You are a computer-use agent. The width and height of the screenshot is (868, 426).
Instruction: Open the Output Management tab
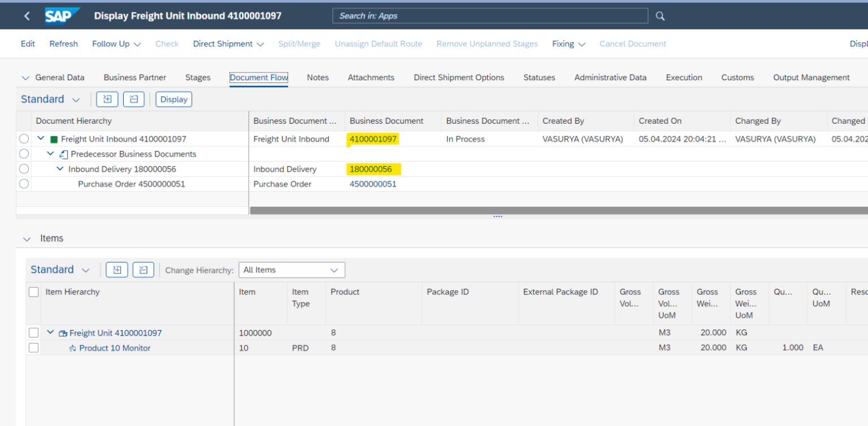pyautogui.click(x=811, y=77)
